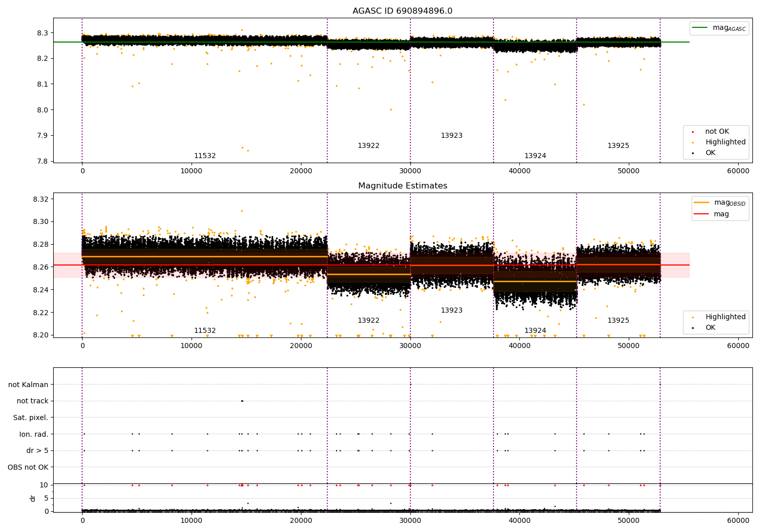The image size is (760, 532).
Task: Click orange mag OBSID line segment for 13924
Action: pyautogui.click(x=535, y=281)
